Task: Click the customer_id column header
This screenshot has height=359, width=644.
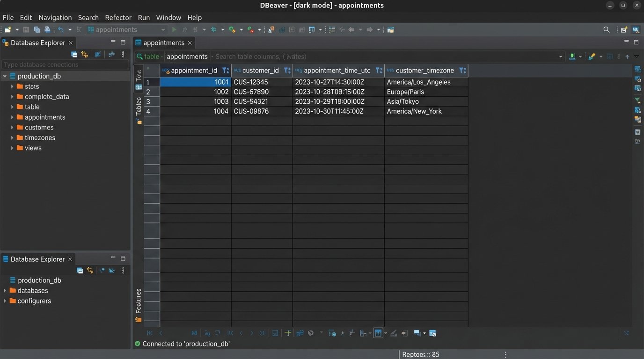Action: 260,71
